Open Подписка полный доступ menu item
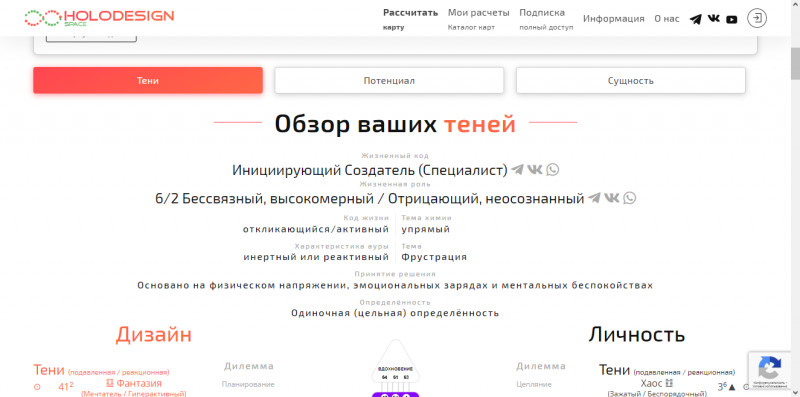 [x=546, y=19]
